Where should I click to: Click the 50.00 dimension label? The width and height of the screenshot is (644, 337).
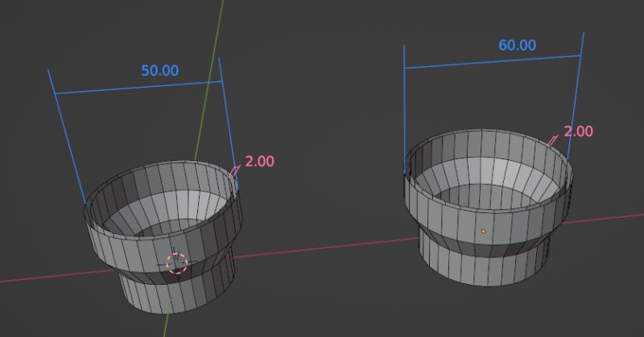[159, 71]
